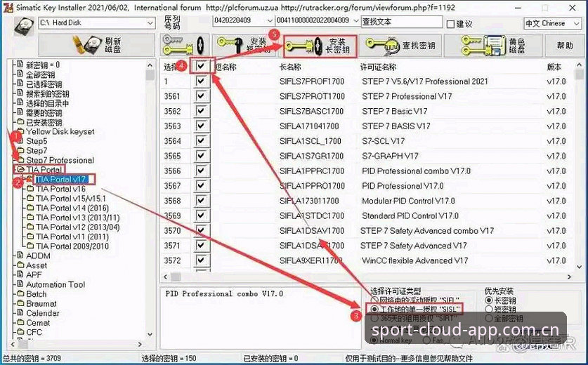This screenshot has width=588, height=365.
Task: Select the 短密钥 priority radio button
Action: coord(489,309)
